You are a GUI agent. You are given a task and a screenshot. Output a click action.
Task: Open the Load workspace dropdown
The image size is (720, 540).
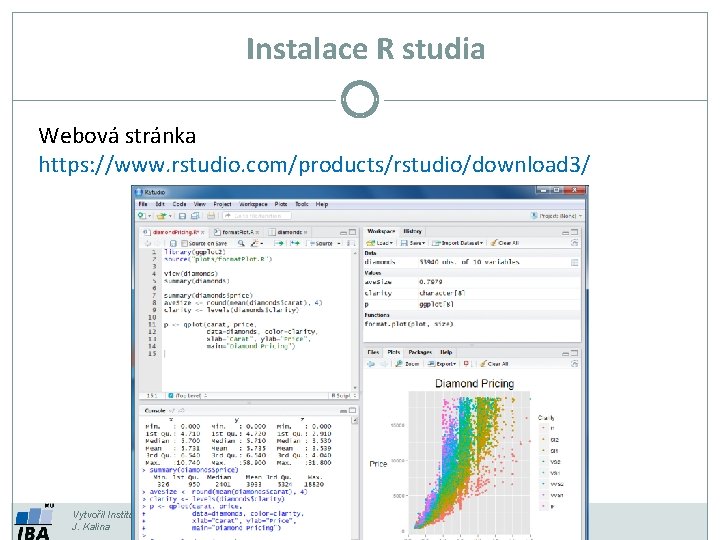[380, 243]
